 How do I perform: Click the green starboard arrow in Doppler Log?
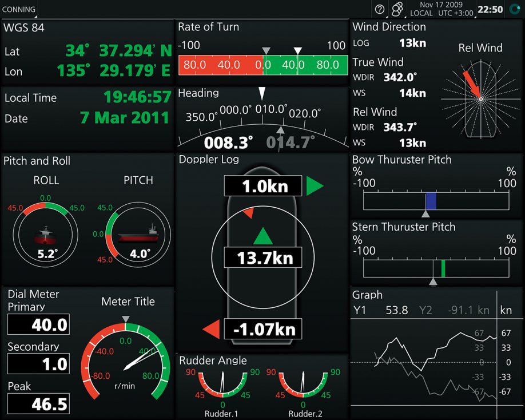tap(314, 186)
